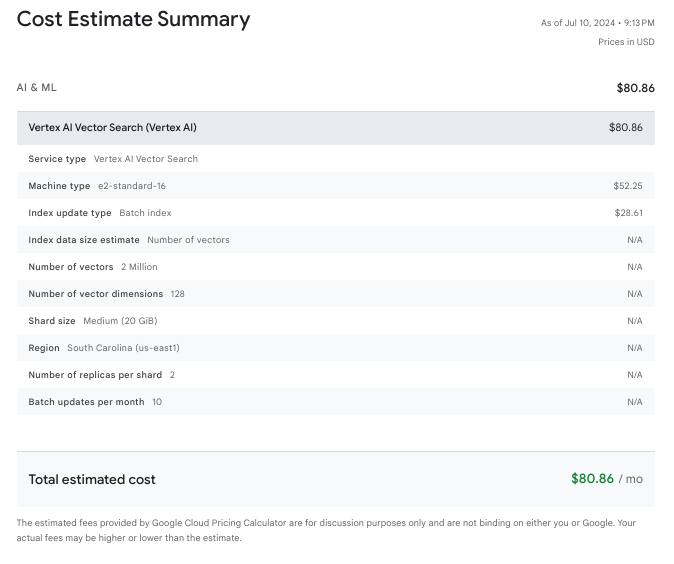Click the green $80.86 total cost

[592, 478]
